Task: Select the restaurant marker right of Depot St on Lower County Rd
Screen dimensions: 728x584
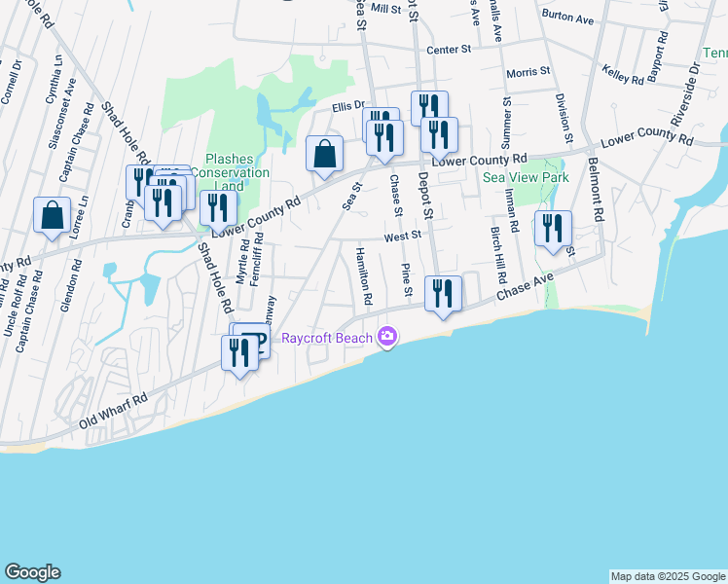Action: (439, 139)
